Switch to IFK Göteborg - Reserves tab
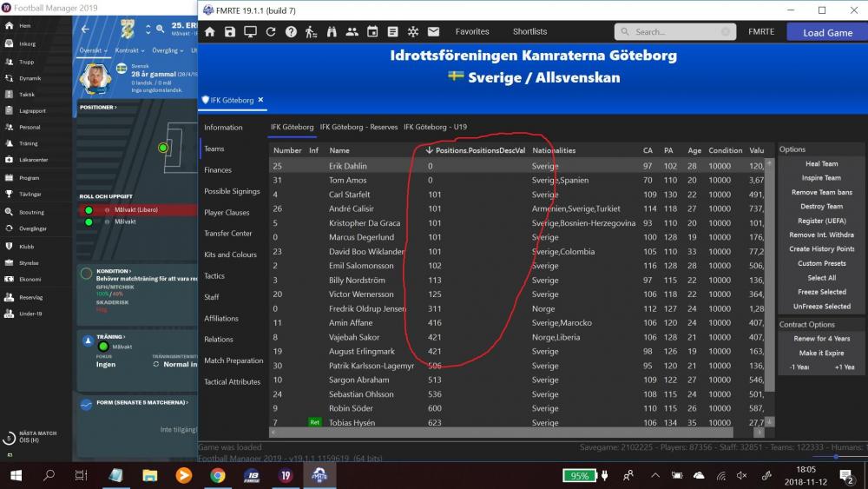Viewport: 868px width, 489px height. [x=358, y=127]
